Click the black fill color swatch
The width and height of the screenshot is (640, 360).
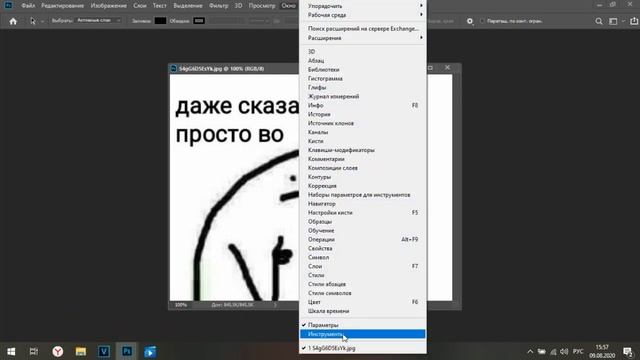160,21
